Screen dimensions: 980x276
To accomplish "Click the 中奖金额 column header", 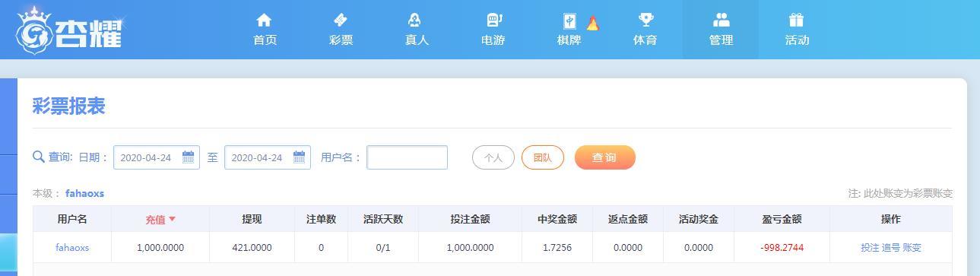I will tap(557, 219).
